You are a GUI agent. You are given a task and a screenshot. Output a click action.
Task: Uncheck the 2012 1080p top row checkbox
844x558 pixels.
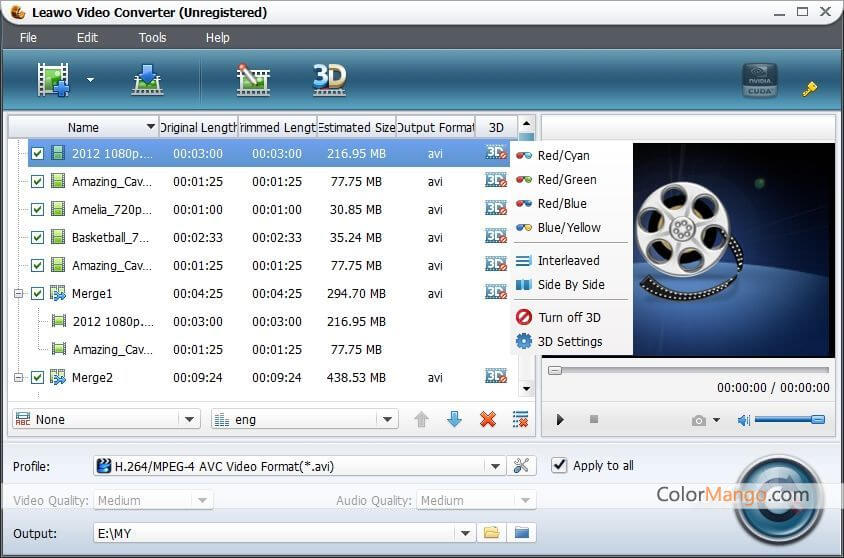pos(37,153)
